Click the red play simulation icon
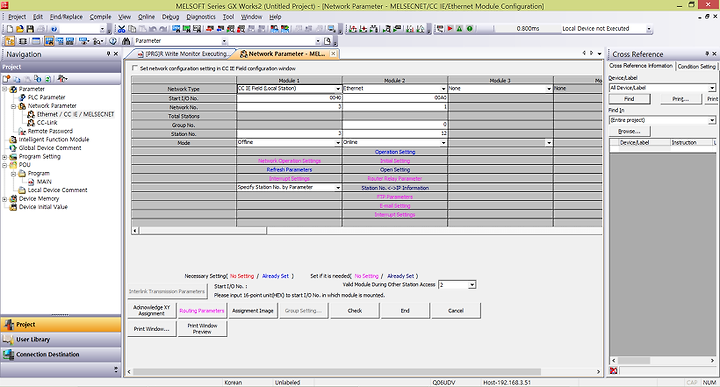Viewport: 720px width, 387px height. point(450,28)
